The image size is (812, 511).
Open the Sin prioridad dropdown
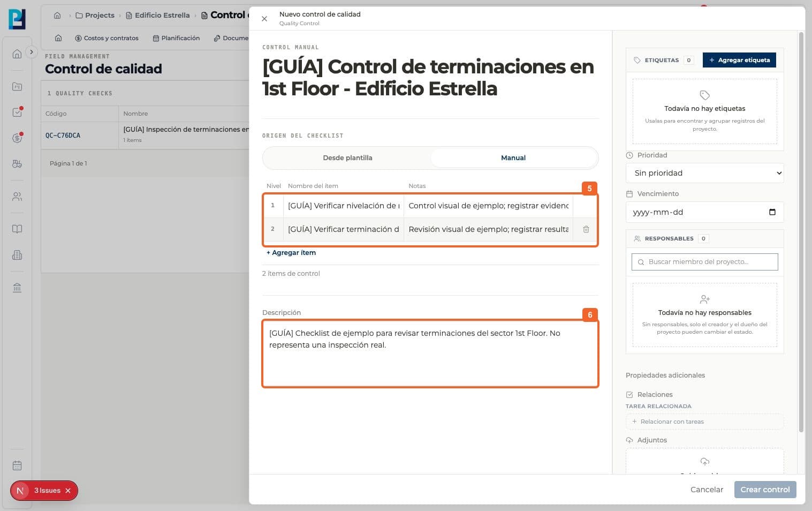click(x=704, y=173)
